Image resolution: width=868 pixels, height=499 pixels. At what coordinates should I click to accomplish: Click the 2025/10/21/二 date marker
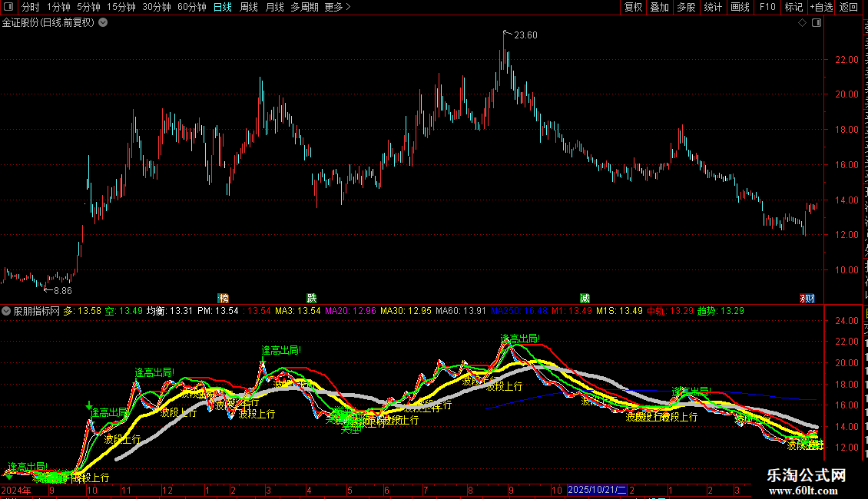click(597, 490)
